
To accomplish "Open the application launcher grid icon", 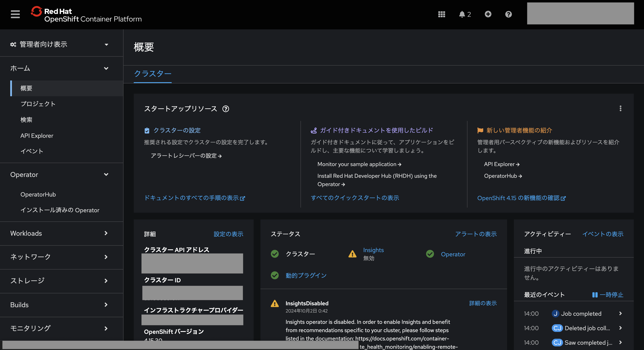I will click(441, 14).
